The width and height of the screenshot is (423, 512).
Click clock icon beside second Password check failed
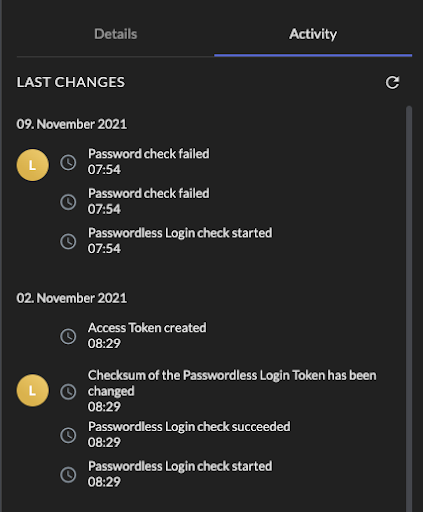coord(68,202)
